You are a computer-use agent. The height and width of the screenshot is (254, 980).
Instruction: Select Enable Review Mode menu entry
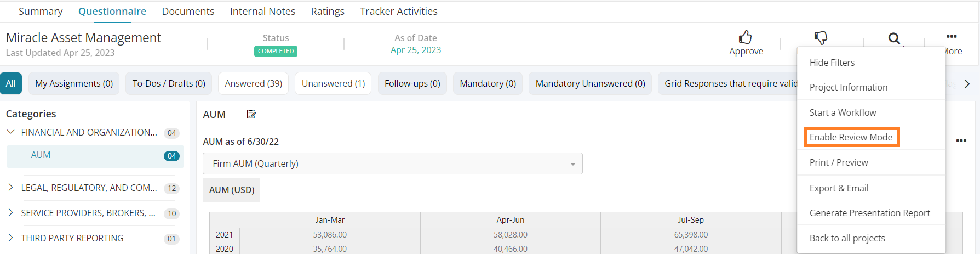click(x=851, y=137)
